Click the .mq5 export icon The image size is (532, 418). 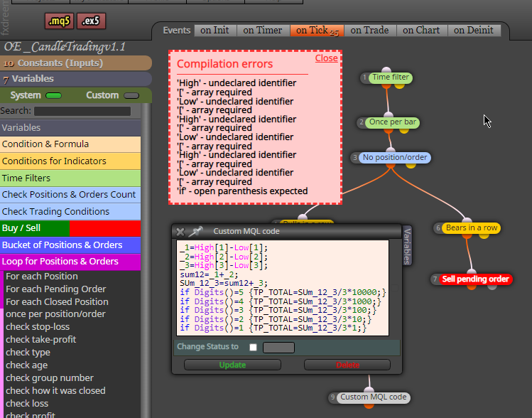pyautogui.click(x=60, y=21)
